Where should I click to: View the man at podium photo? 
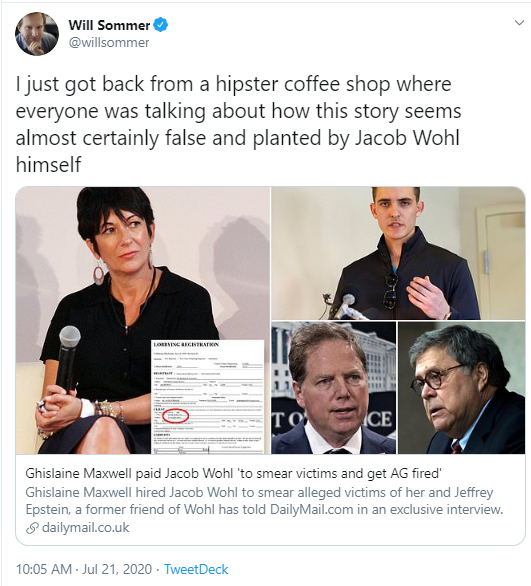(398, 253)
